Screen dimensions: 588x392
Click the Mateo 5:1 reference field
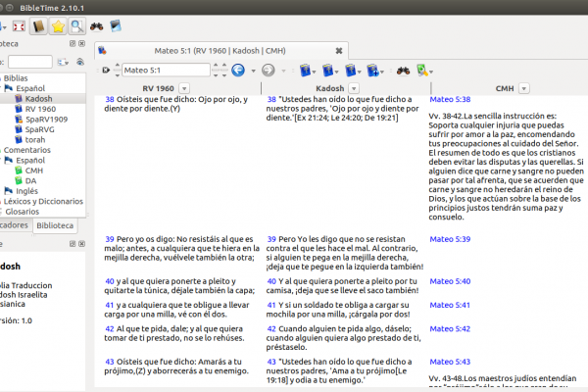[166, 71]
